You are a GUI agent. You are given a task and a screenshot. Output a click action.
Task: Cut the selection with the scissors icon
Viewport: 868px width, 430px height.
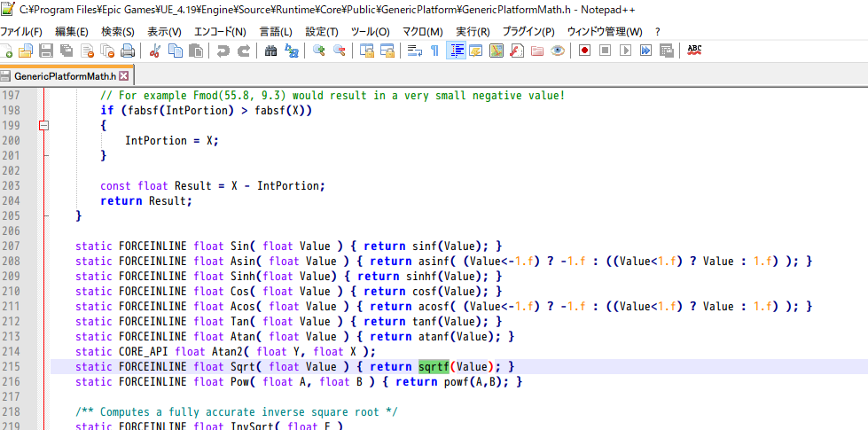[155, 51]
